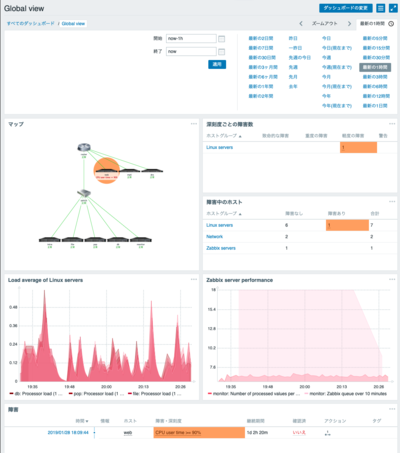Select 最新の15分間 time range
This screenshot has width=400, height=453.
376,48
